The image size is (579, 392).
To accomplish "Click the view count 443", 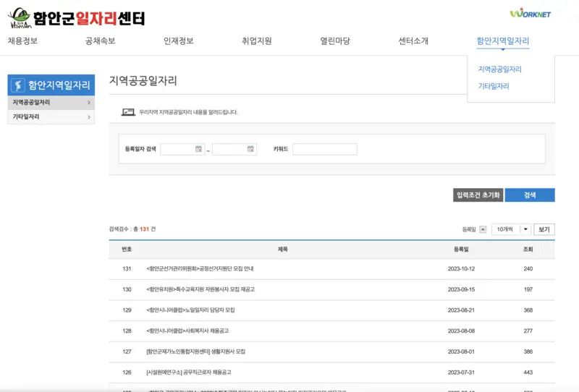I will click(528, 372).
